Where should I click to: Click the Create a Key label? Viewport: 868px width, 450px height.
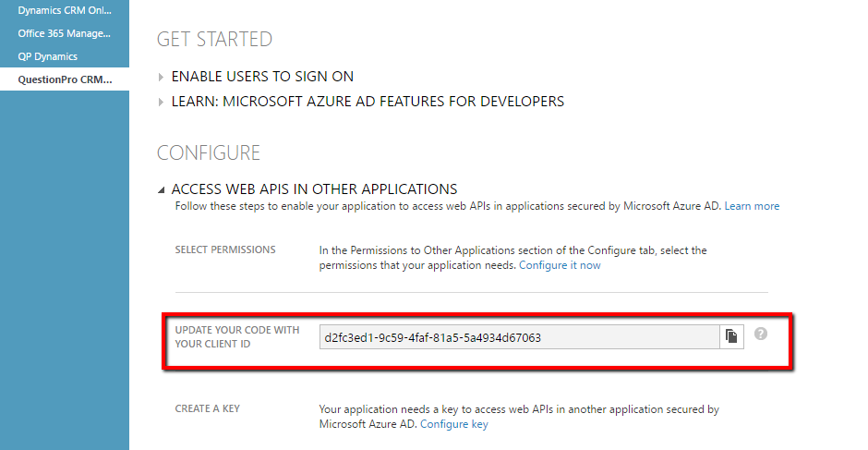click(x=208, y=408)
